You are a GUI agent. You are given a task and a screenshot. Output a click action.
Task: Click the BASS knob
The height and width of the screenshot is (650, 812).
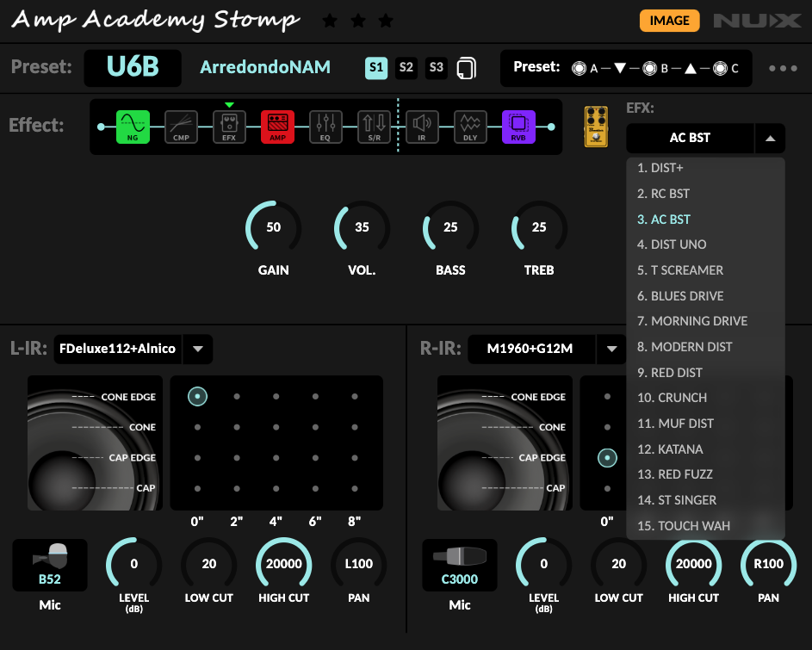(x=450, y=227)
